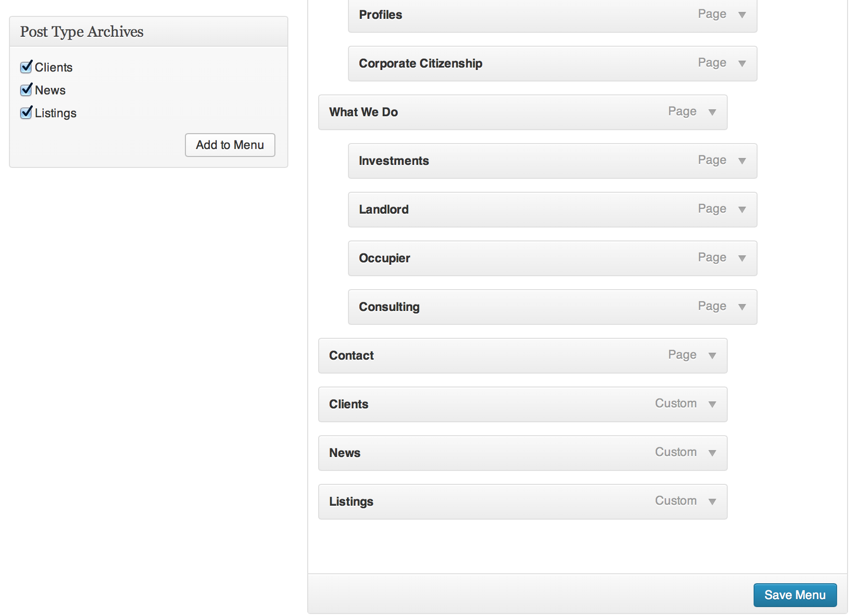856x616 pixels.
Task: Click the Add to Menu button
Action: coord(230,145)
